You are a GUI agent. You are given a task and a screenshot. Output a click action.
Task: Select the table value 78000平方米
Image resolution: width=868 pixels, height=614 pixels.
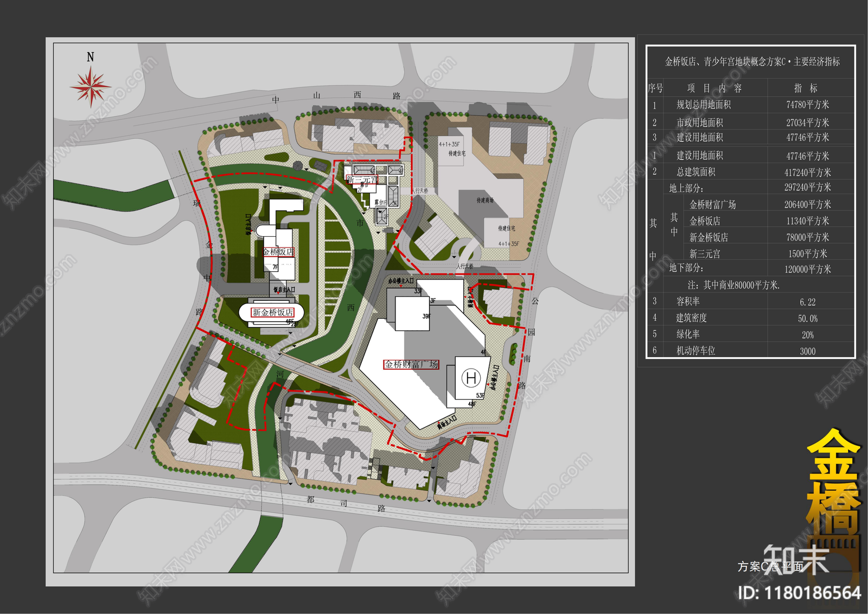808,237
